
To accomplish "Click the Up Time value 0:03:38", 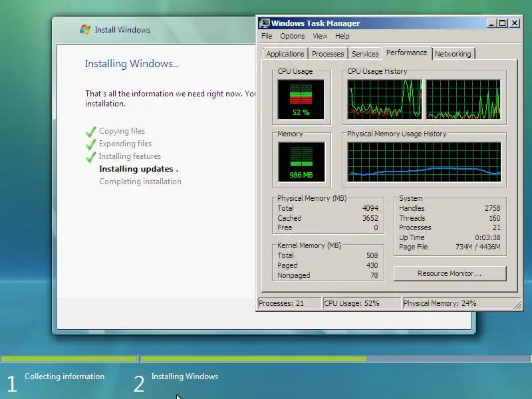I will [x=487, y=237].
